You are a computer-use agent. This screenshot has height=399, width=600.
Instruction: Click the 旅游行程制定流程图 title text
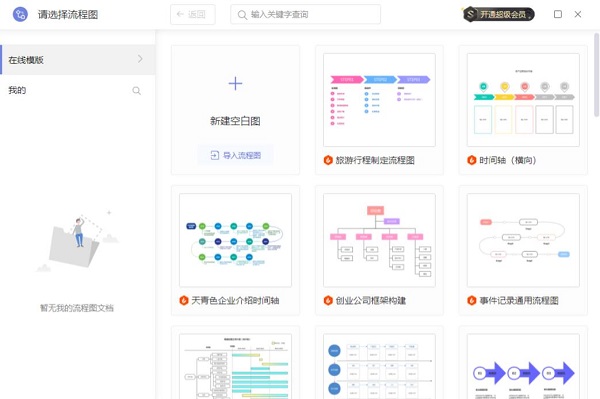[x=375, y=160]
